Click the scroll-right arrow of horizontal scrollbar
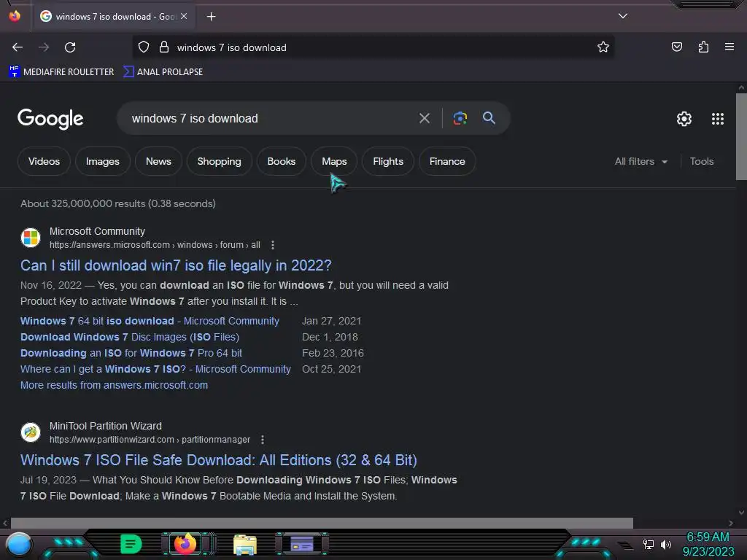 (731, 523)
